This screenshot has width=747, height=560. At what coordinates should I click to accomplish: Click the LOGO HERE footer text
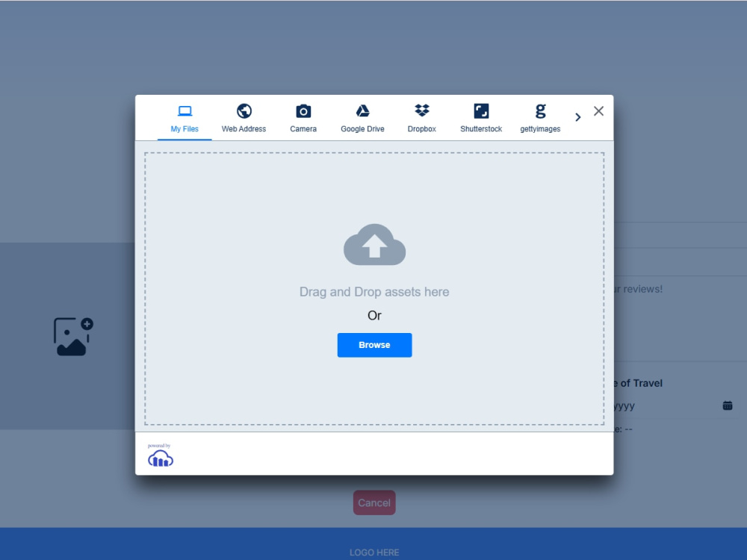(374, 553)
